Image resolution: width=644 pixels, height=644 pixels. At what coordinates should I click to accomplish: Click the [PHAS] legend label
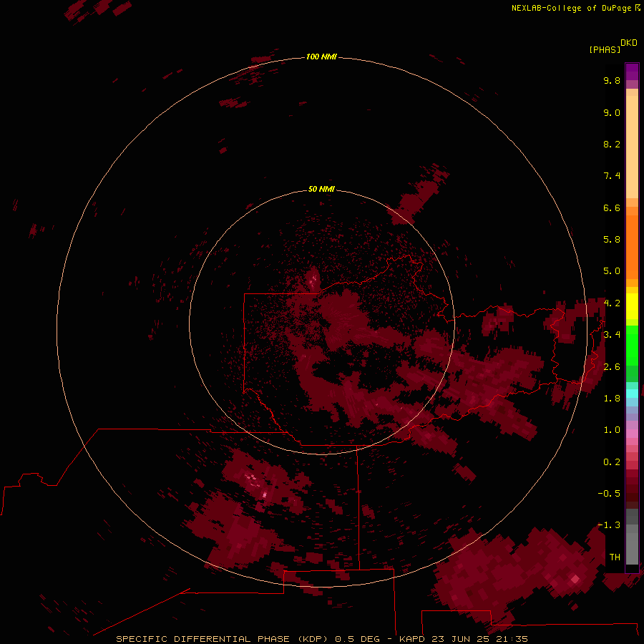click(x=605, y=49)
